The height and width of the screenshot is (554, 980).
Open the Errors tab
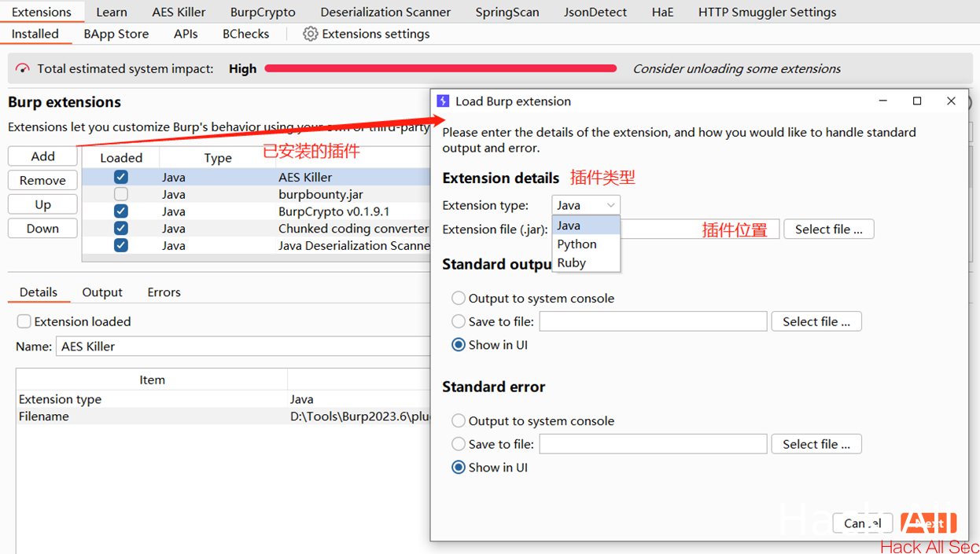[164, 292]
